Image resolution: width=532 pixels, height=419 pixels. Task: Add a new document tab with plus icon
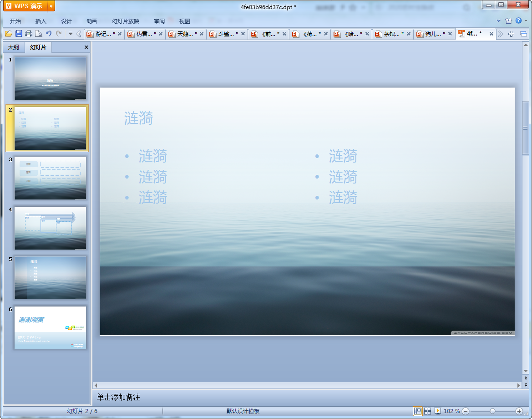click(x=512, y=34)
